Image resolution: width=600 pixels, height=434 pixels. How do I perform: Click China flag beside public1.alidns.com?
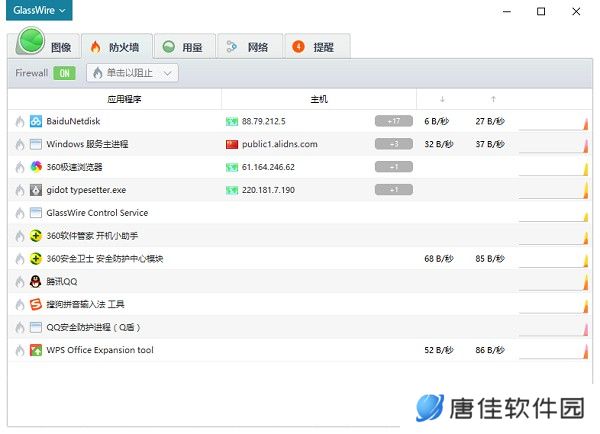click(232, 144)
